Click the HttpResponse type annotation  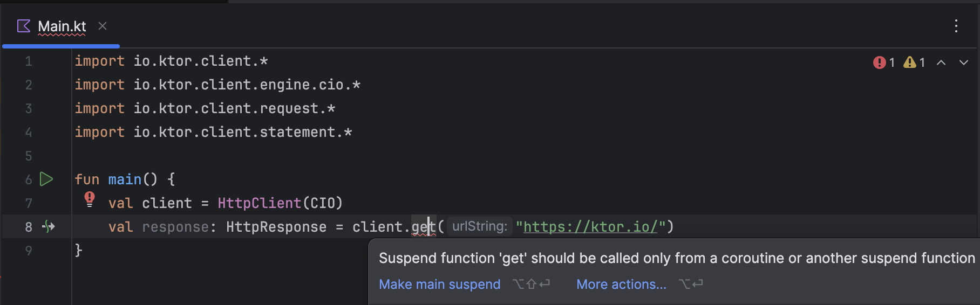pyautogui.click(x=276, y=227)
